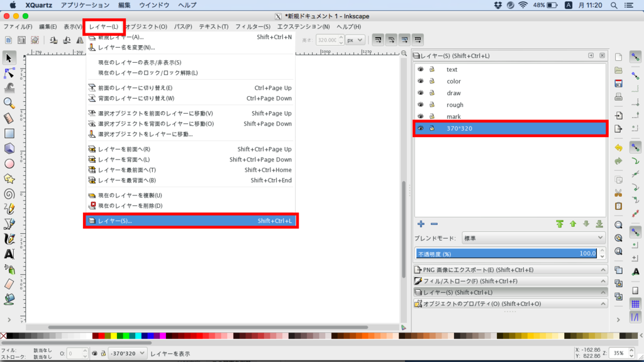
Task: Open macOS Spotlight search icon
Action: click(x=614, y=5)
